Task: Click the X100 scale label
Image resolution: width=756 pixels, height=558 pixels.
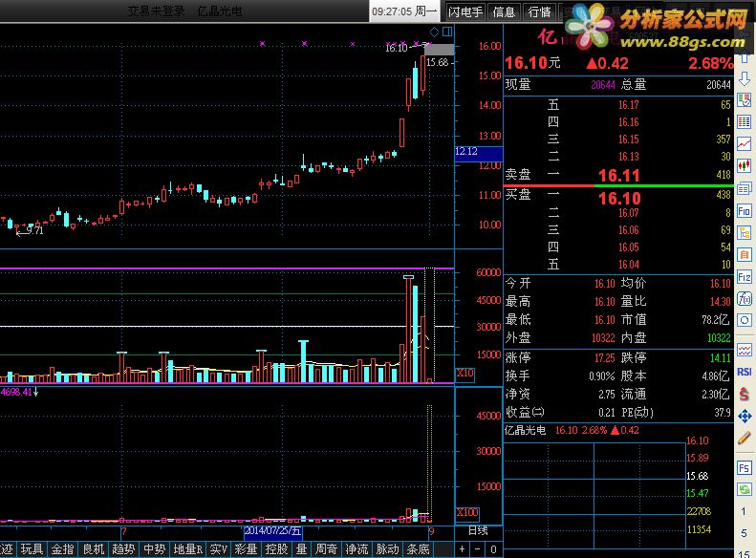Action: coord(467,512)
